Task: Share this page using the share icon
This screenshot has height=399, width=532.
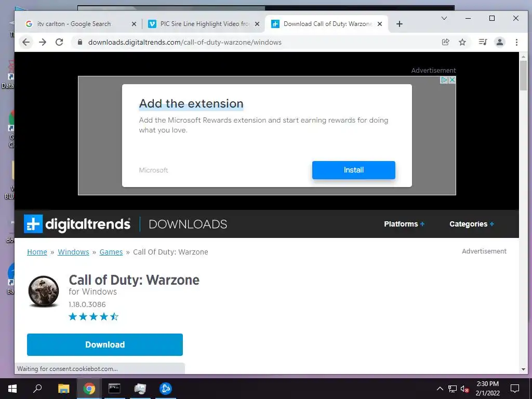Action: pyautogui.click(x=445, y=42)
